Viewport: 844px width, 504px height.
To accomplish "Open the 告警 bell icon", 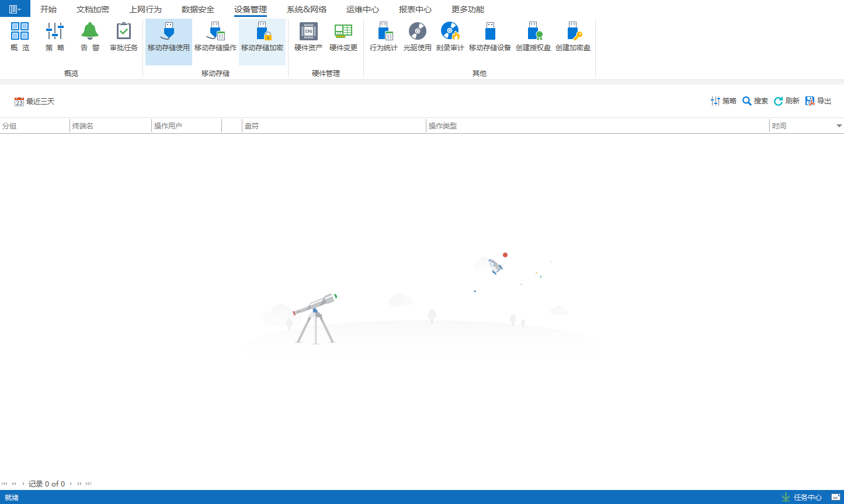I will point(90,37).
